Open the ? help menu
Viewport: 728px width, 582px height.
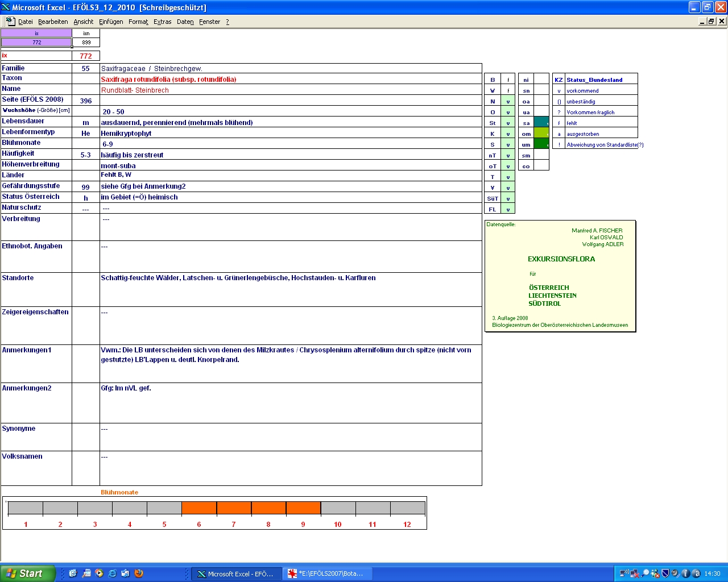click(227, 22)
